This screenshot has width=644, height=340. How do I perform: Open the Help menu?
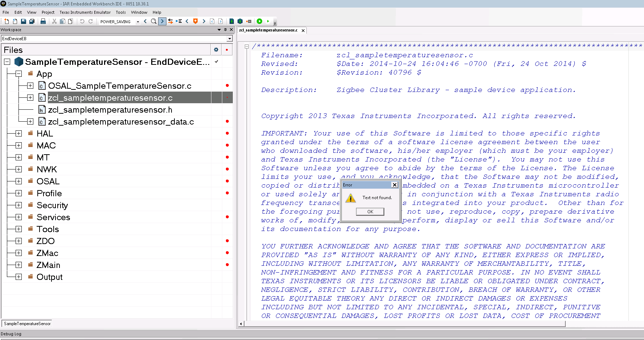(157, 12)
